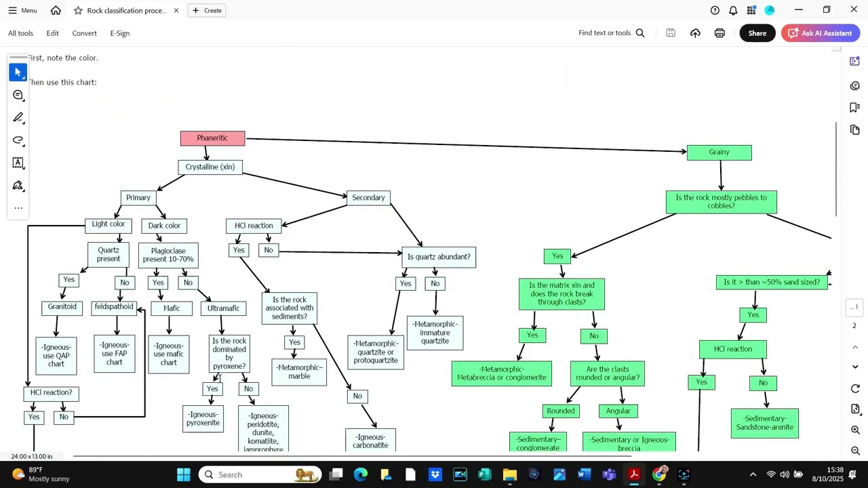
Task: Open the Edit menu item
Action: coord(52,33)
